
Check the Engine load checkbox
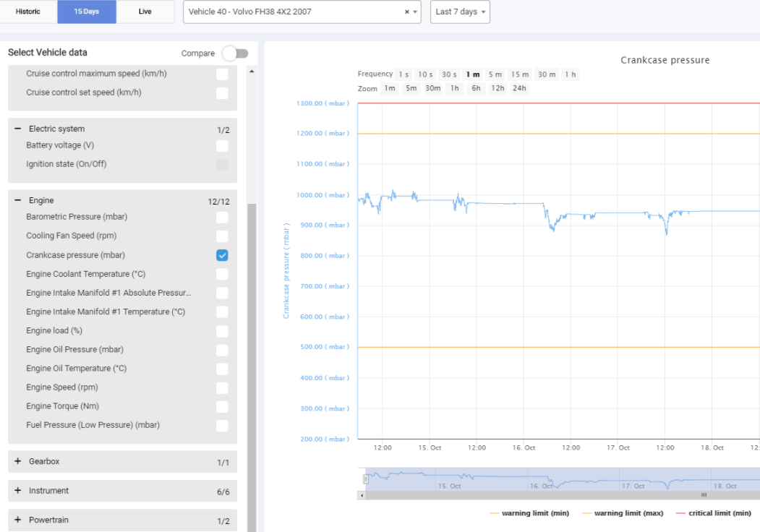pyautogui.click(x=222, y=331)
